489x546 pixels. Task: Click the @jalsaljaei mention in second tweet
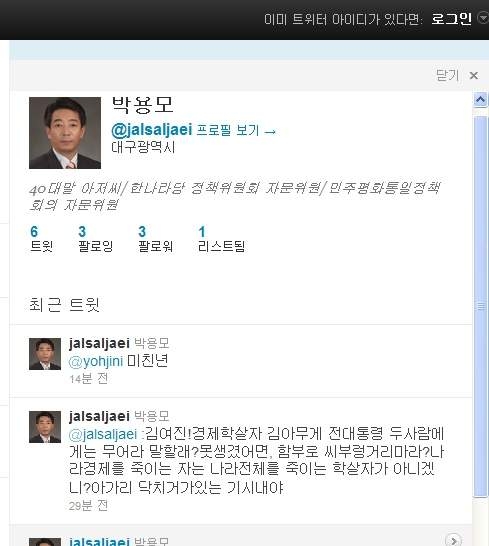[103, 434]
